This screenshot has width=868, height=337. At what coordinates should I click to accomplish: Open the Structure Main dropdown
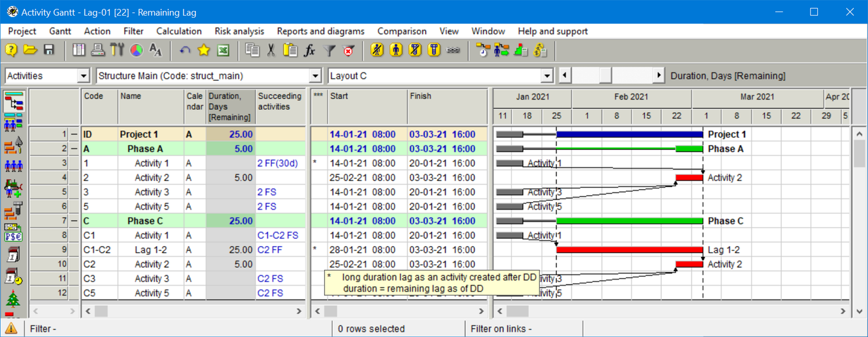[x=315, y=76]
